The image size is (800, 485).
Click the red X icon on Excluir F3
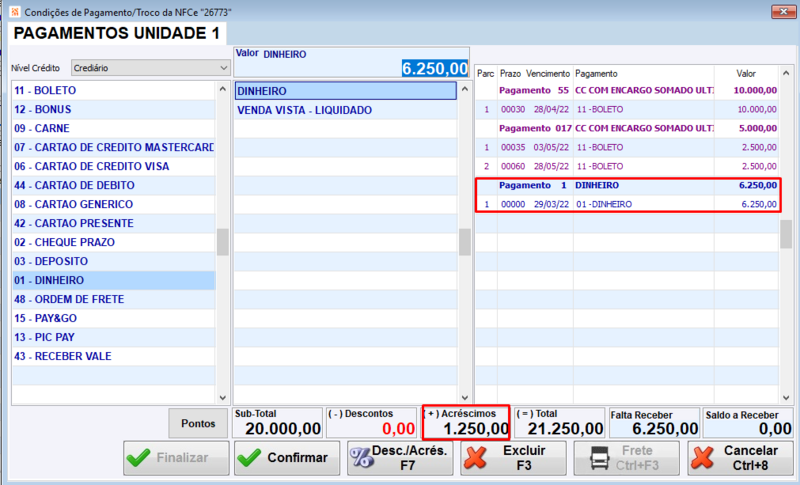[476, 457]
